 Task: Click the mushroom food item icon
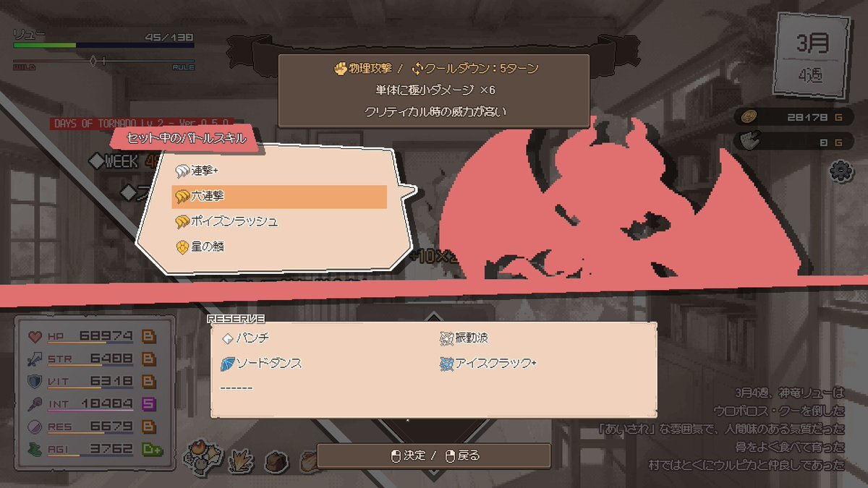(201, 455)
